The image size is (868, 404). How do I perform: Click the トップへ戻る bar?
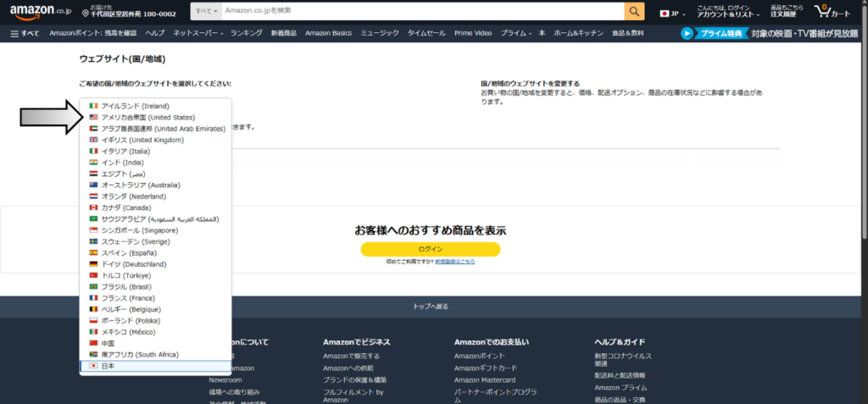tap(434, 306)
